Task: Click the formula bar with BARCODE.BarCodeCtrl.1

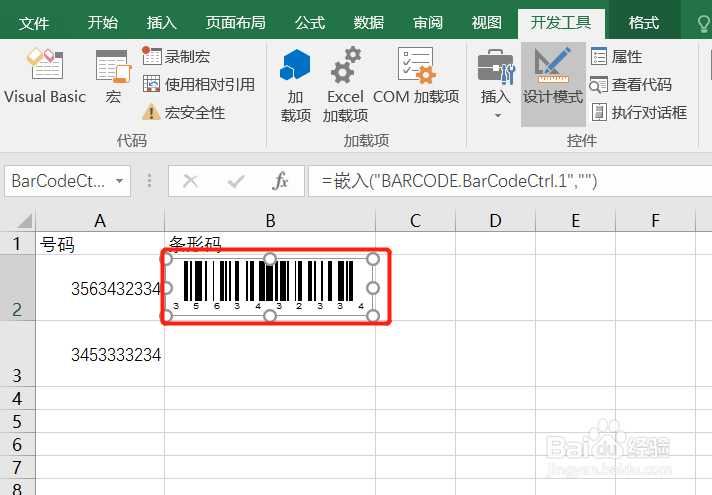Action: (x=510, y=181)
